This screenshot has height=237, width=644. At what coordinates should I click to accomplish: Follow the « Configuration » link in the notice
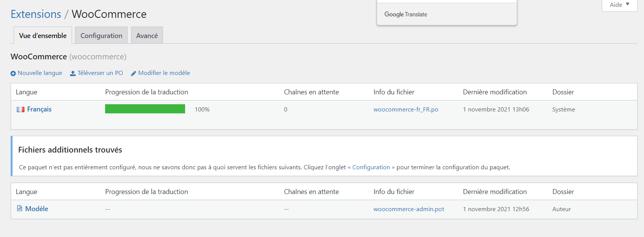pos(371,167)
